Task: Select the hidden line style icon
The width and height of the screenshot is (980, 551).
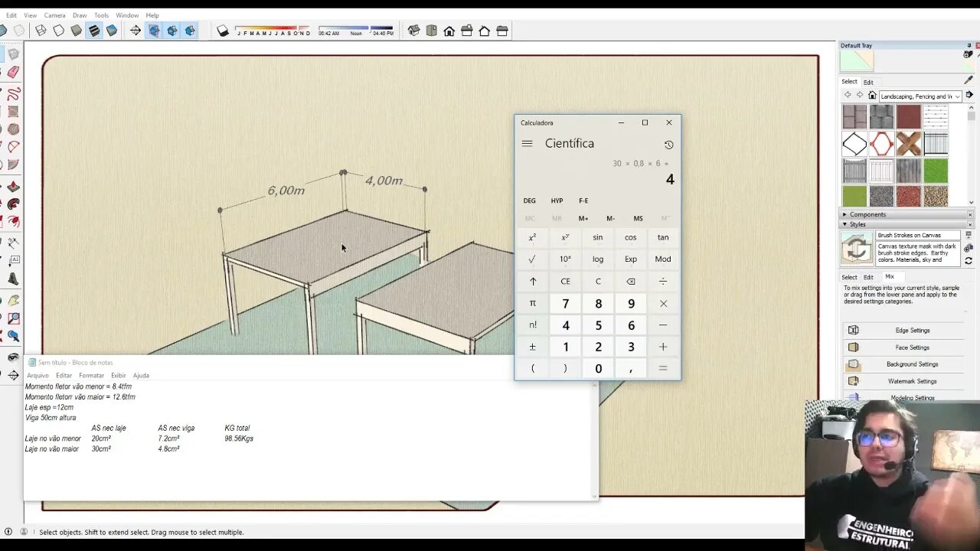Action: click(x=59, y=31)
